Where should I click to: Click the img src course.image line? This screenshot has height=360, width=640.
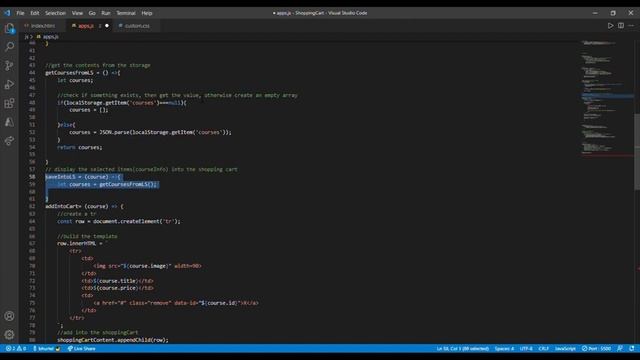coord(147,266)
